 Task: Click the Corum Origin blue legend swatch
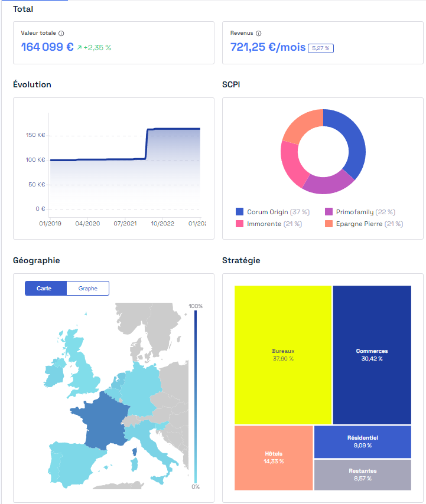[239, 211]
